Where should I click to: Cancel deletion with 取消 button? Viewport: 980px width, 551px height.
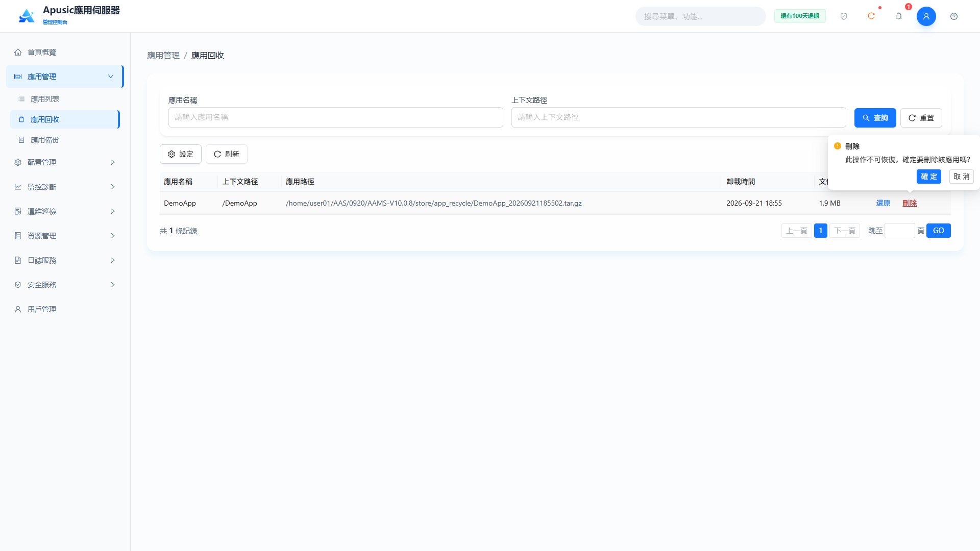(961, 177)
